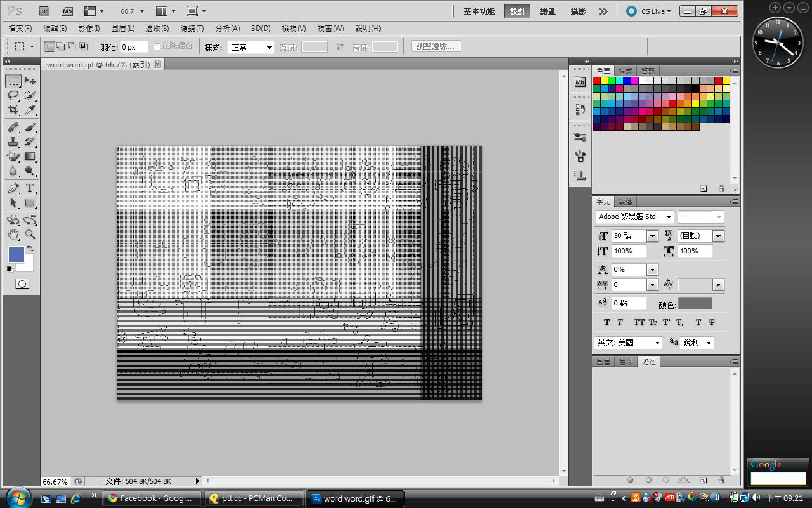812x508 pixels.
Task: Open the Screen Mode dropdown
Action: 197,11
